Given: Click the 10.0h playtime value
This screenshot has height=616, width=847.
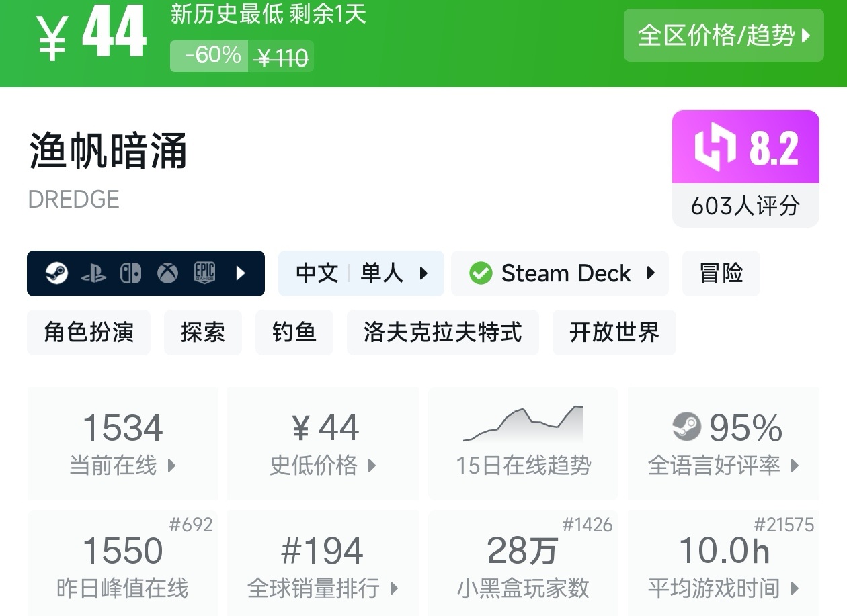Looking at the screenshot, I should click(724, 551).
